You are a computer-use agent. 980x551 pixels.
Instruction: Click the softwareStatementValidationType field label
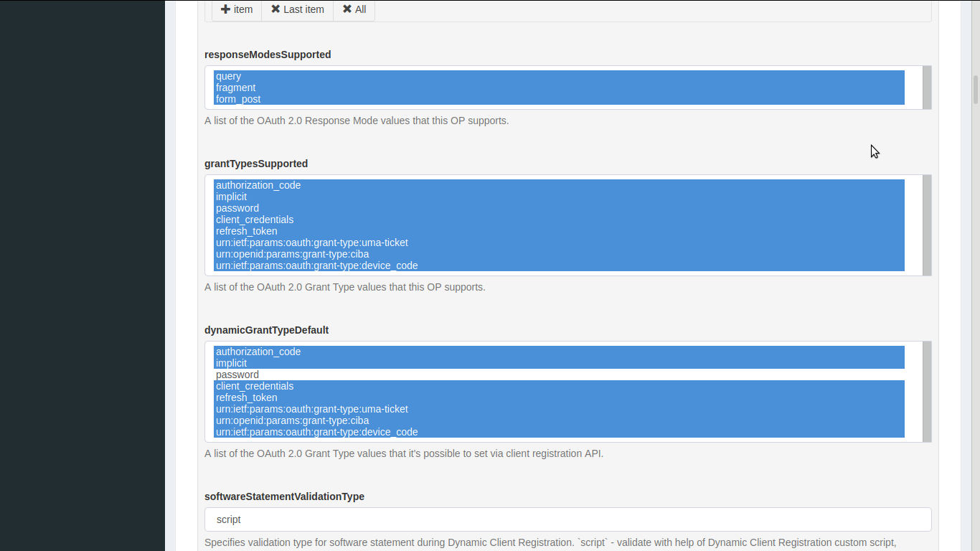click(x=284, y=496)
